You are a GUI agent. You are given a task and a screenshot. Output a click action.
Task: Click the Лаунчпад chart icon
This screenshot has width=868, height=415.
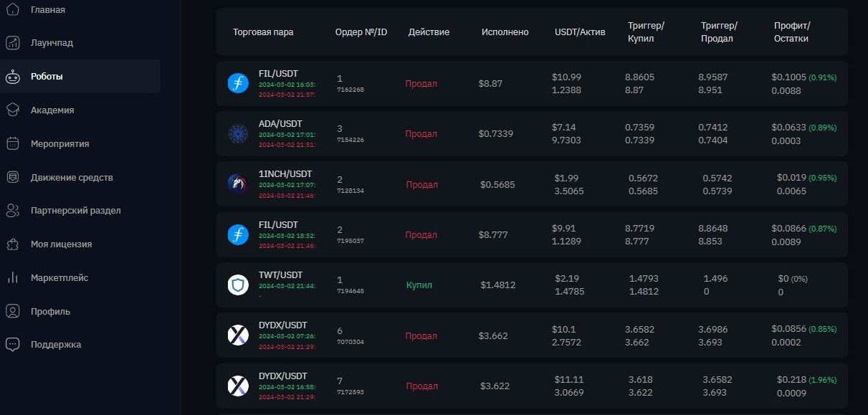(12, 43)
